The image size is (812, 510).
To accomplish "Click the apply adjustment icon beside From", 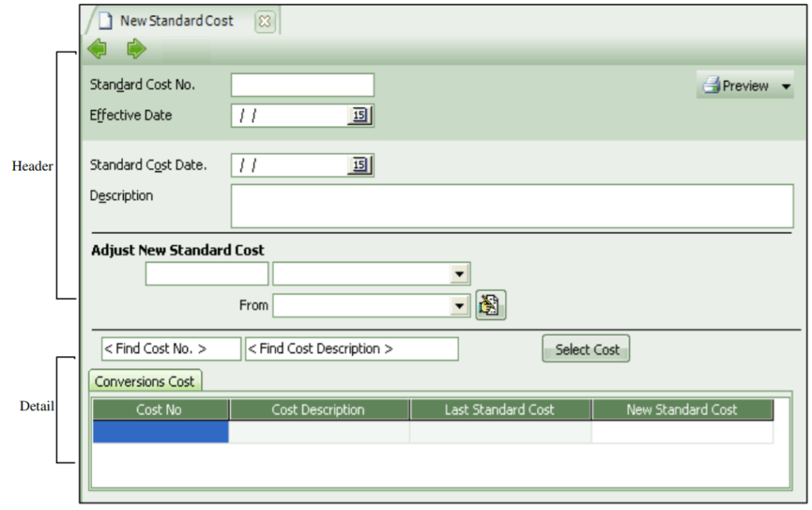I will tap(490, 305).
